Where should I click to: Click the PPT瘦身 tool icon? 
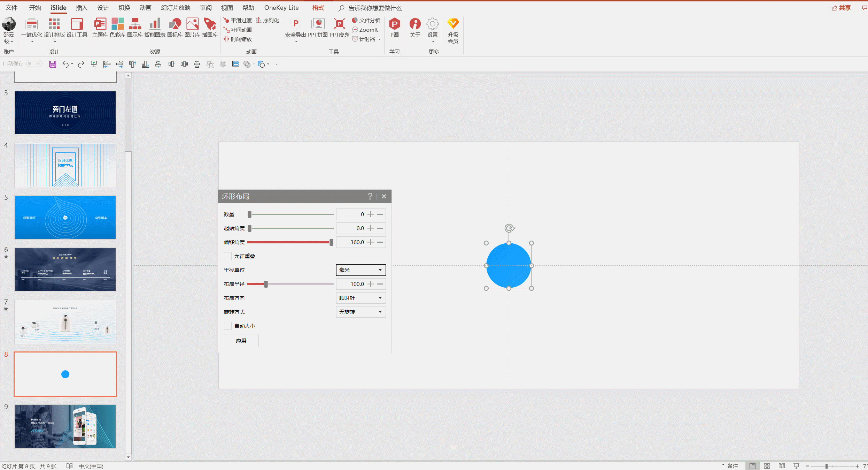point(339,28)
